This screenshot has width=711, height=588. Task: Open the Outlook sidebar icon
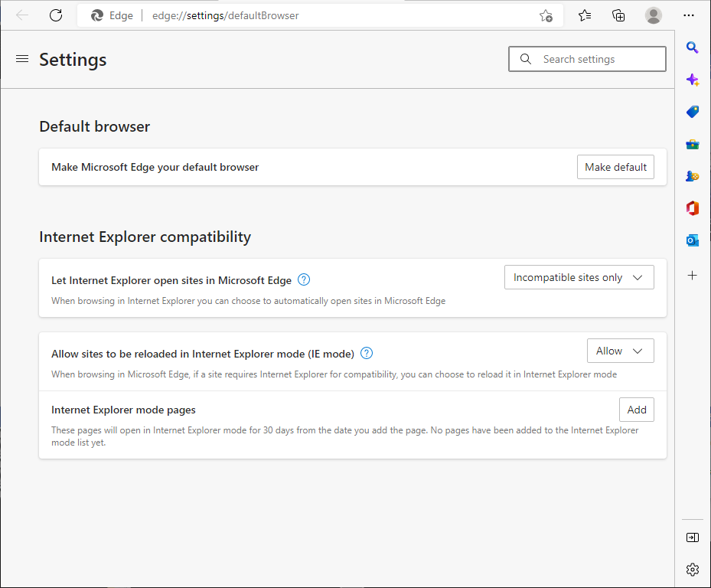click(x=692, y=240)
